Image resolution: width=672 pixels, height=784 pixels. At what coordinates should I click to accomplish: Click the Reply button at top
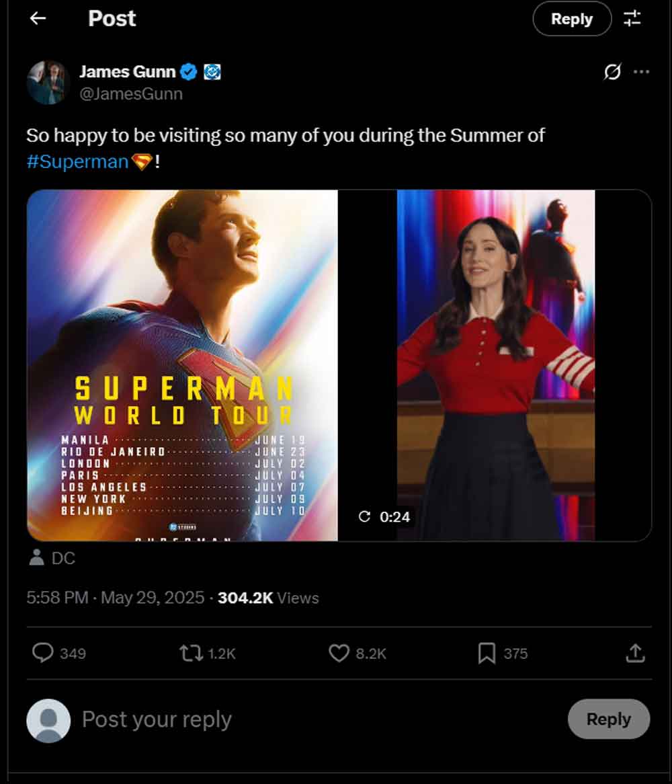coord(572,19)
